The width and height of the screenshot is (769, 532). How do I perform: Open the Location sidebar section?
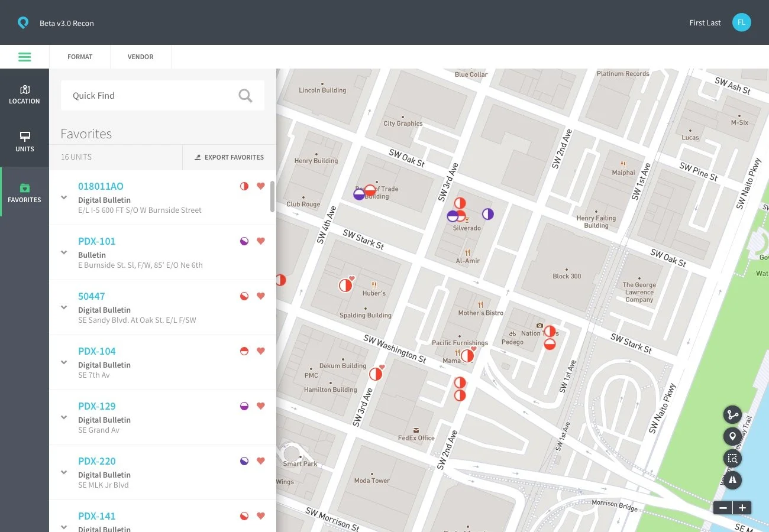click(x=24, y=94)
